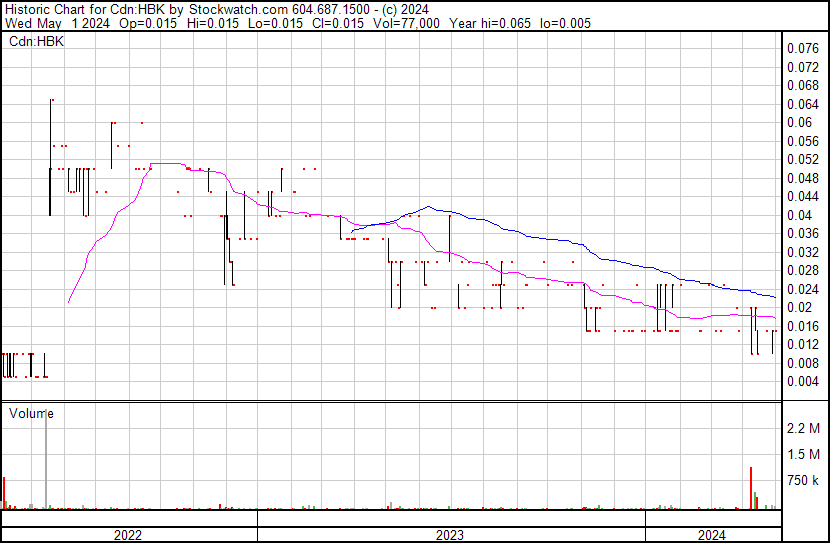Select the 2024 year segment on timeline

pyautogui.click(x=714, y=534)
